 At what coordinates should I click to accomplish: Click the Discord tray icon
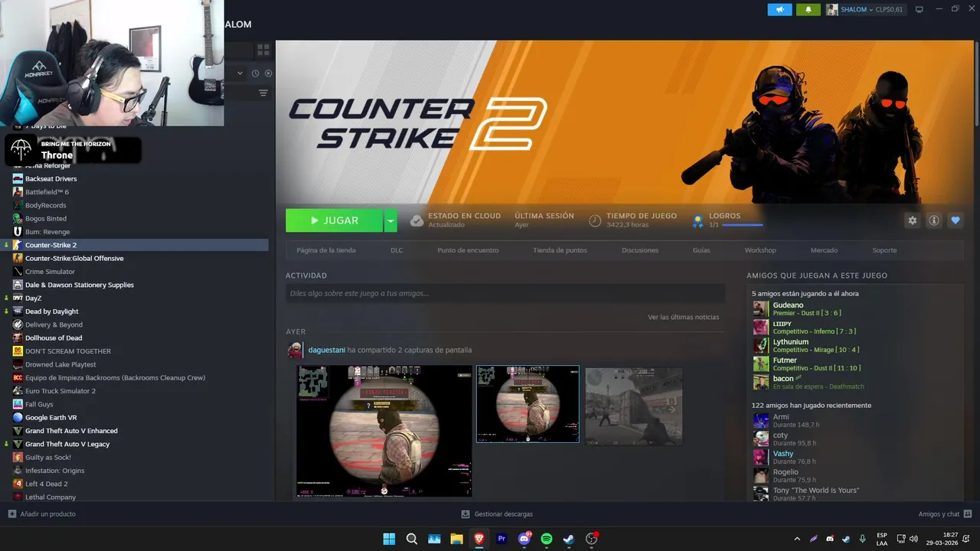pos(830,539)
